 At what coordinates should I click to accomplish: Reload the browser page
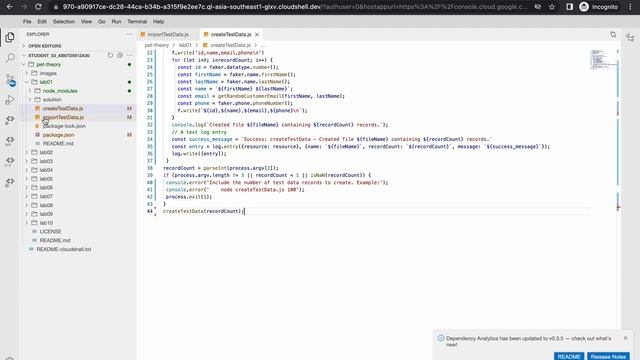click(38, 7)
